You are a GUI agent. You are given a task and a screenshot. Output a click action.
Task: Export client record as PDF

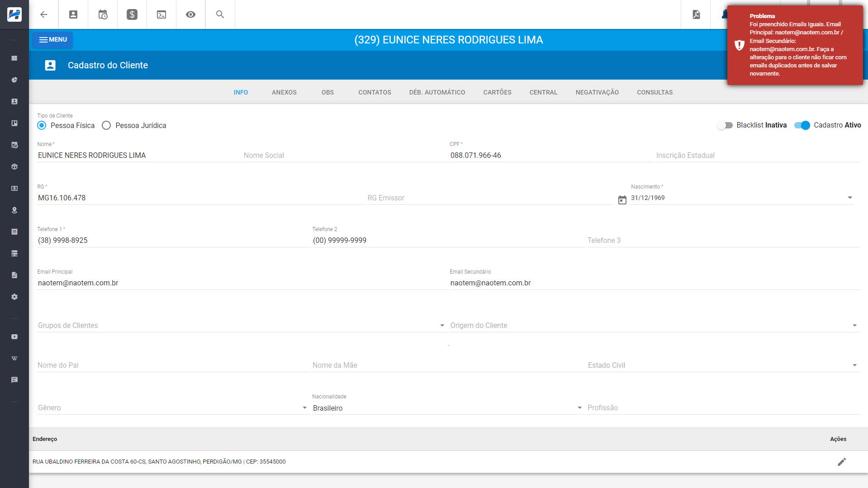click(696, 14)
